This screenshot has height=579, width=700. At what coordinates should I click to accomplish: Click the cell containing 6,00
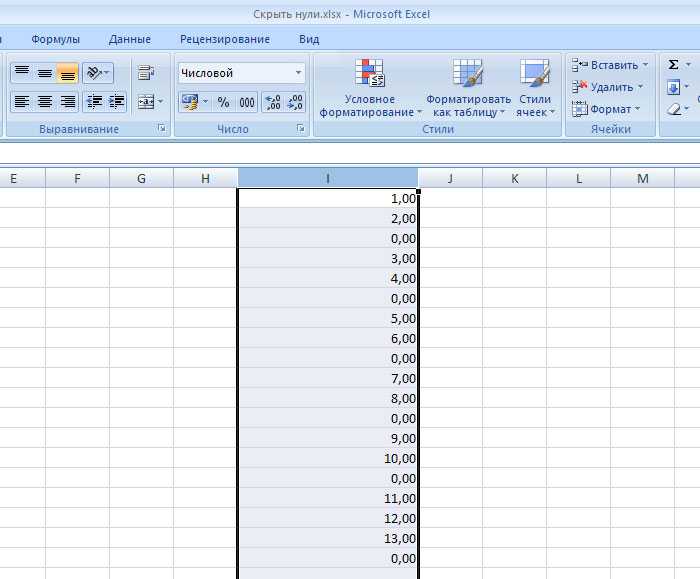pyautogui.click(x=328, y=338)
